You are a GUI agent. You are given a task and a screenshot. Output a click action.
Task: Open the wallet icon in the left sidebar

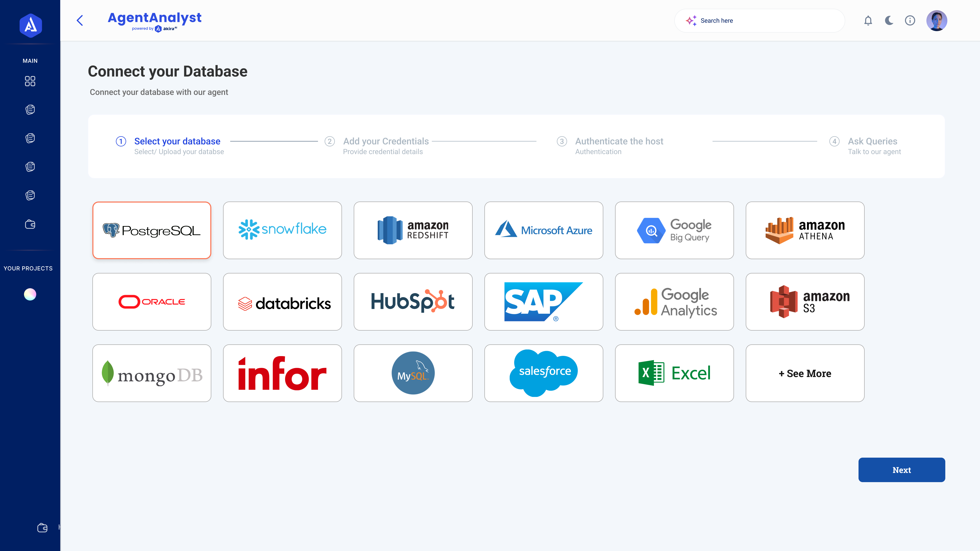pyautogui.click(x=30, y=224)
